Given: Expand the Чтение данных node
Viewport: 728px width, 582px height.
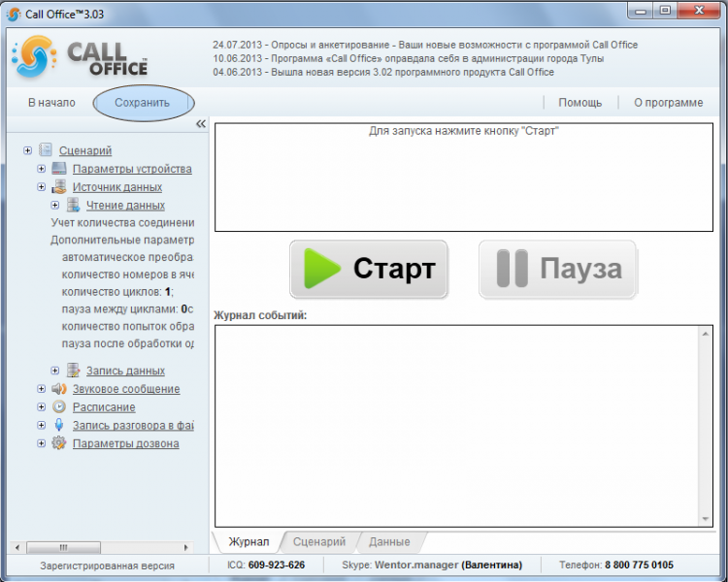Looking at the screenshot, I should pyautogui.click(x=54, y=205).
